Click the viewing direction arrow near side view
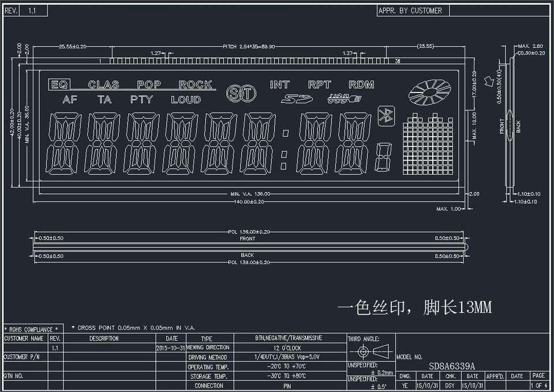The width and height of the screenshot is (554, 392). [489, 81]
